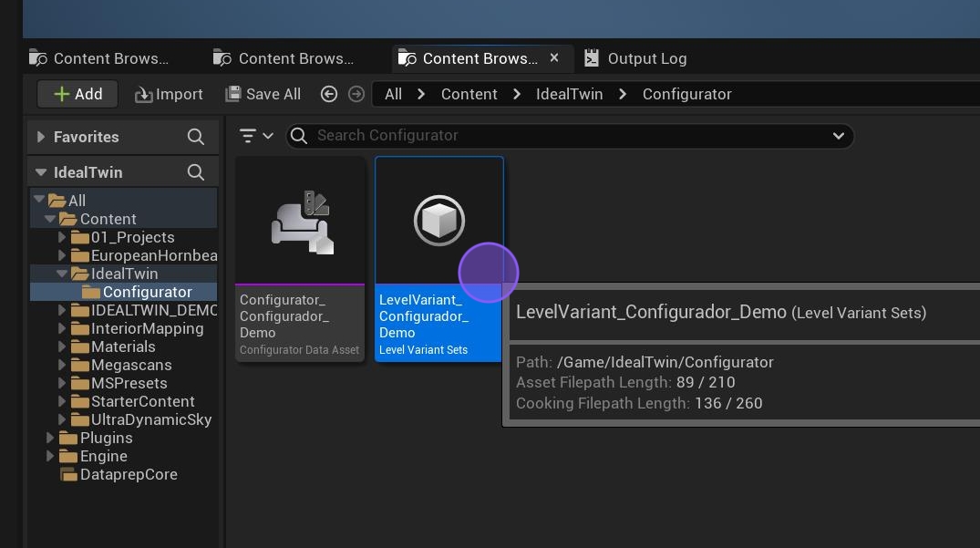Expand the IDEALTWIN_DEMO folder
The width and height of the screenshot is (980, 548).
pos(61,310)
